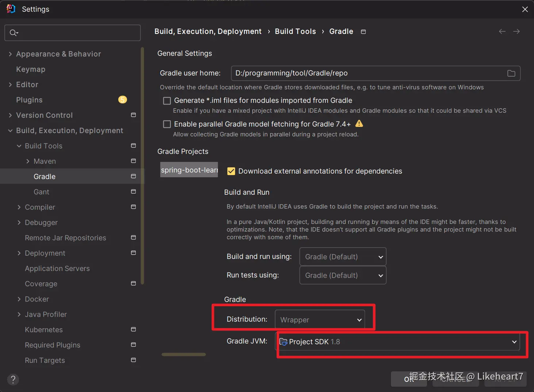Select the Remote Jar Repositories label
The image size is (534, 392).
(x=65, y=238)
